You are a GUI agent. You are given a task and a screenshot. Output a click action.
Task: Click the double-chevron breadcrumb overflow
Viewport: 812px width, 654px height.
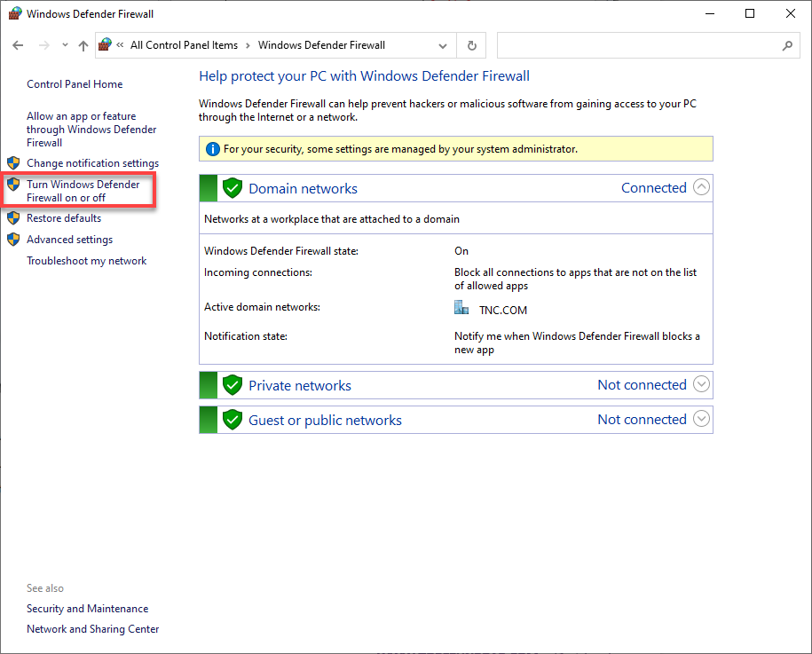120,45
